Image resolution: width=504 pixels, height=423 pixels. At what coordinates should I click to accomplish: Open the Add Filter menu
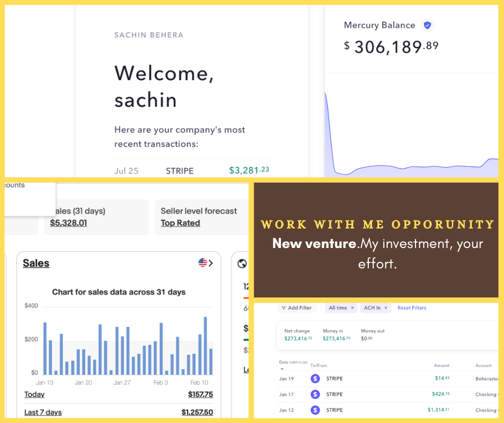click(x=296, y=308)
